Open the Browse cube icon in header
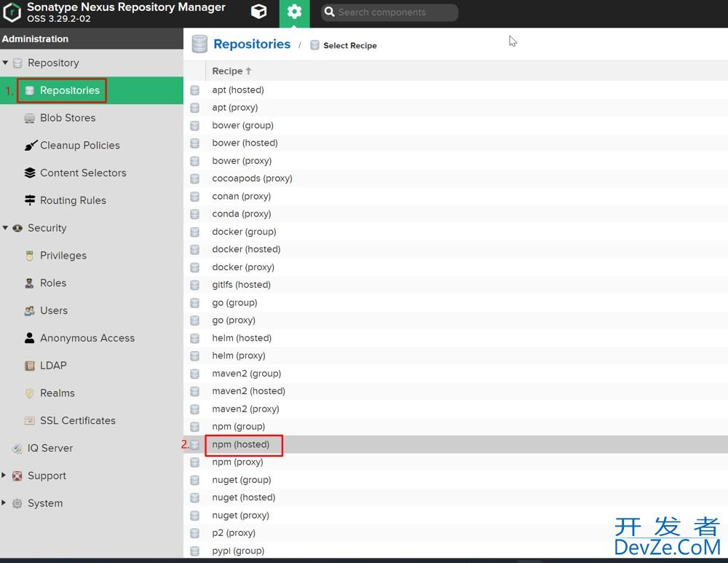Screen dimensions: 728x563 coord(258,12)
